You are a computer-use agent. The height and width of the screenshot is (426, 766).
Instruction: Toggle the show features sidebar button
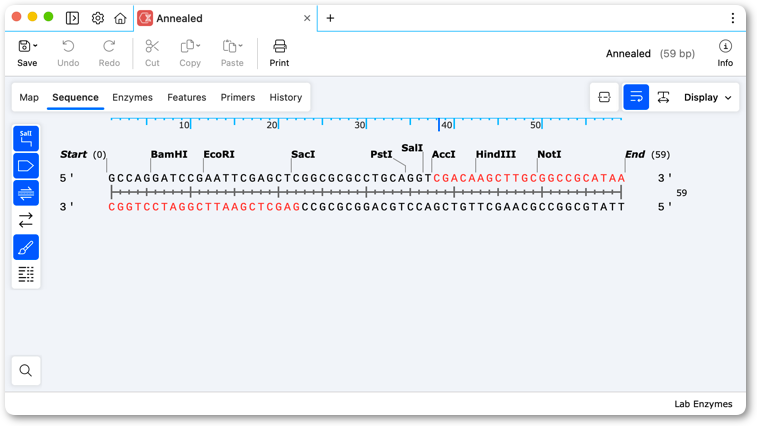click(26, 166)
